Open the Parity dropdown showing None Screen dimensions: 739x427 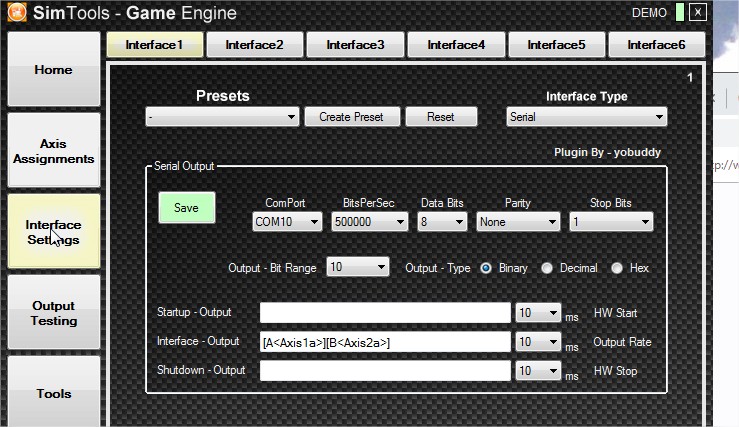(x=518, y=222)
